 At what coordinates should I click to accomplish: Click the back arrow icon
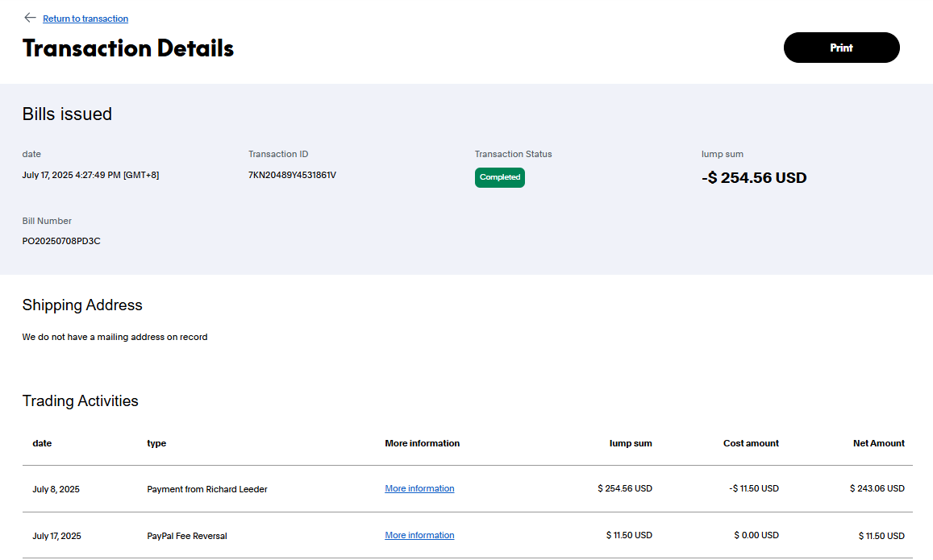[30, 18]
